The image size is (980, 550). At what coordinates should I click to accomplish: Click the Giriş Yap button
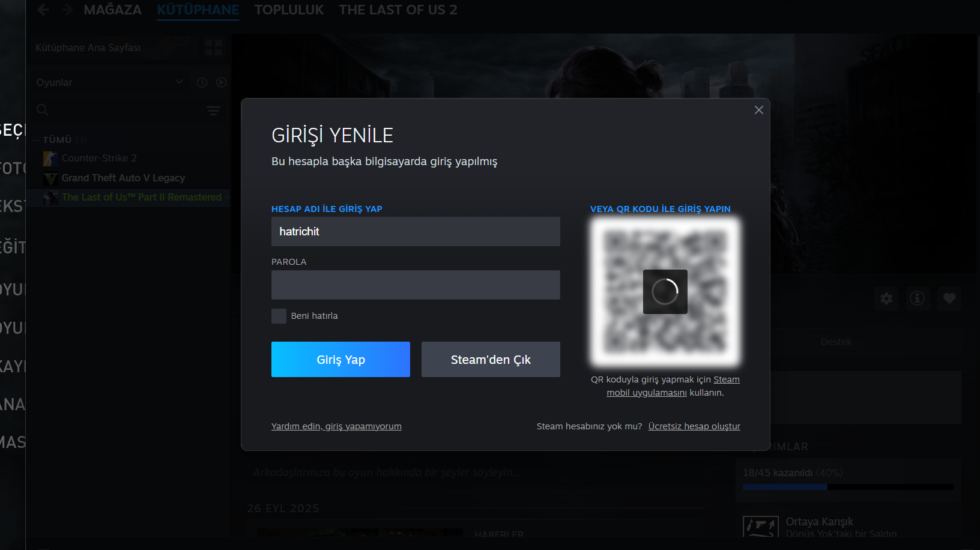coord(340,360)
